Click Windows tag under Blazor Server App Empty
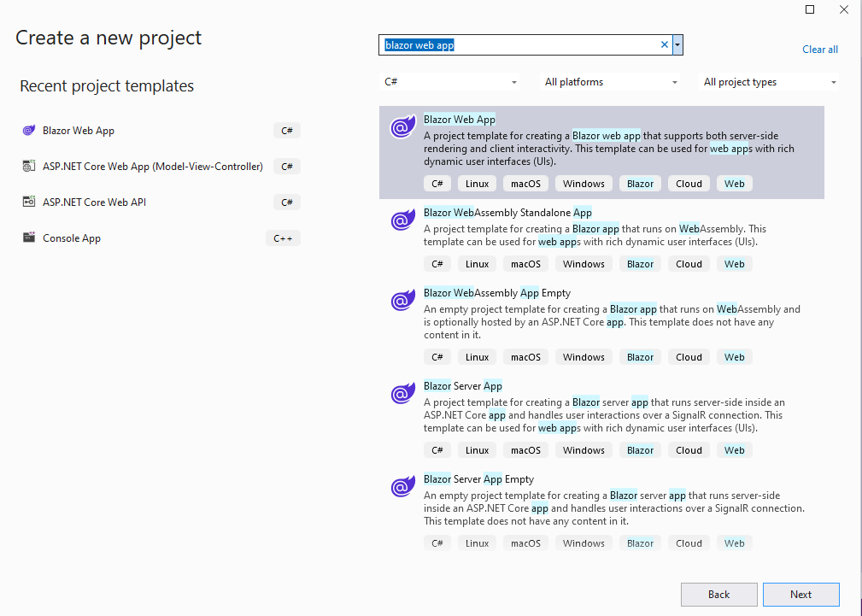 583,543
